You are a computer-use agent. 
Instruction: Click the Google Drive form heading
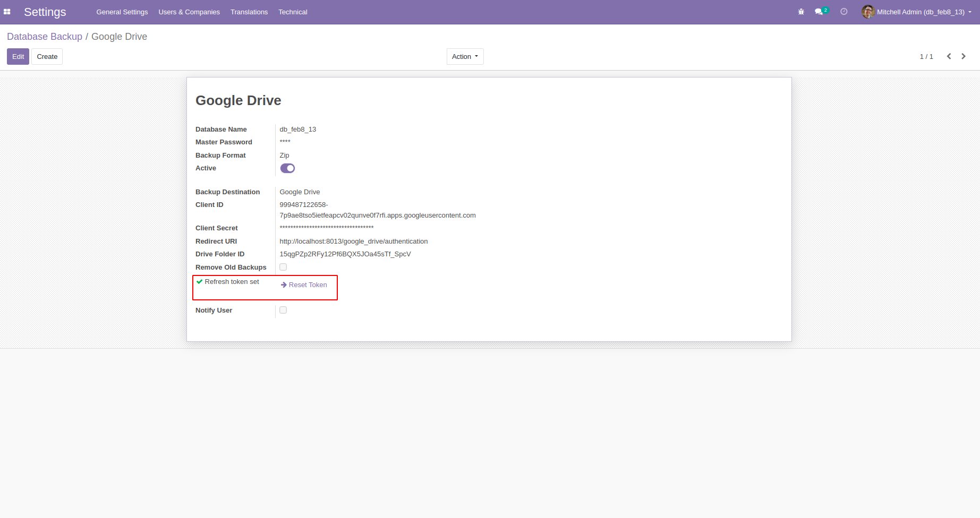(x=238, y=100)
